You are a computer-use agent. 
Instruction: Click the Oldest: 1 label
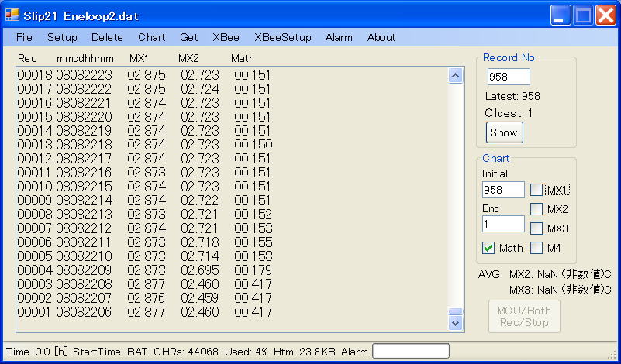[509, 114]
